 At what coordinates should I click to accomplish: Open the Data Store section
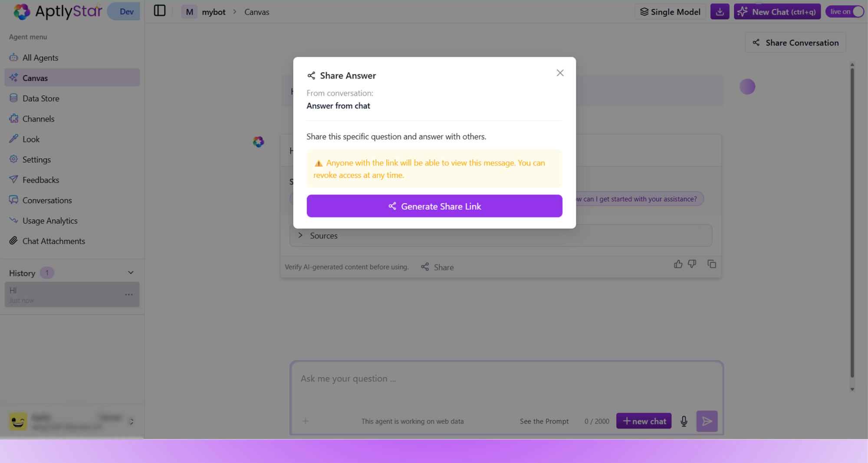[x=40, y=98]
